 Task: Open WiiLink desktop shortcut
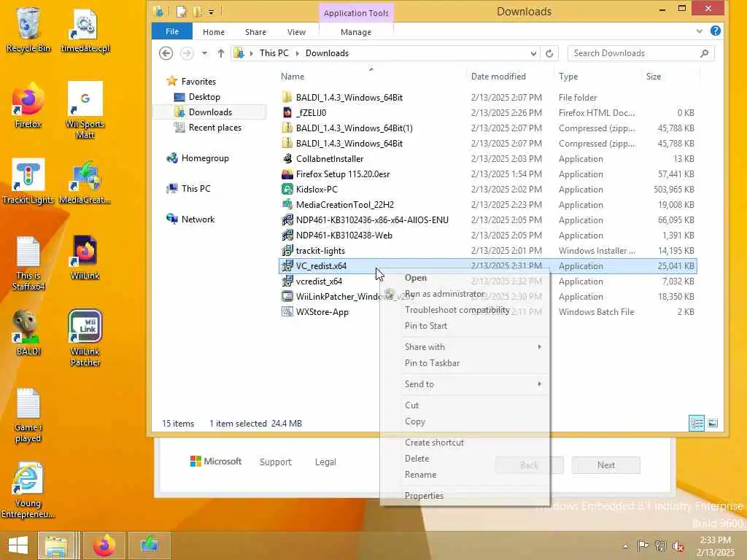85,257
